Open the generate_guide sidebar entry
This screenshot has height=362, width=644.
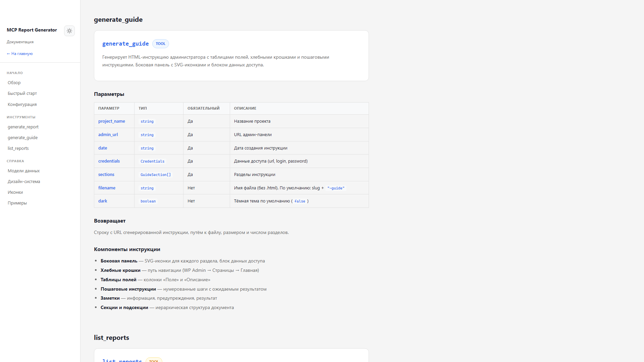click(22, 137)
